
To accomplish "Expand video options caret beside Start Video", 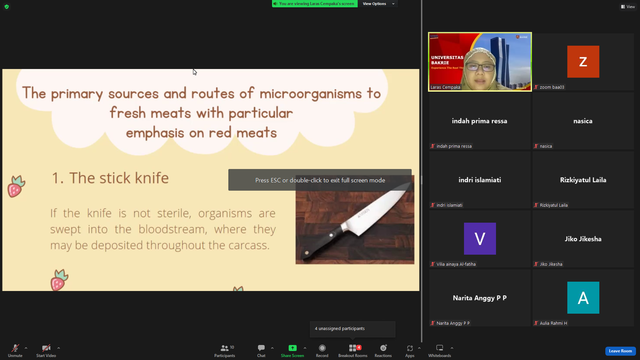I will [59, 348].
